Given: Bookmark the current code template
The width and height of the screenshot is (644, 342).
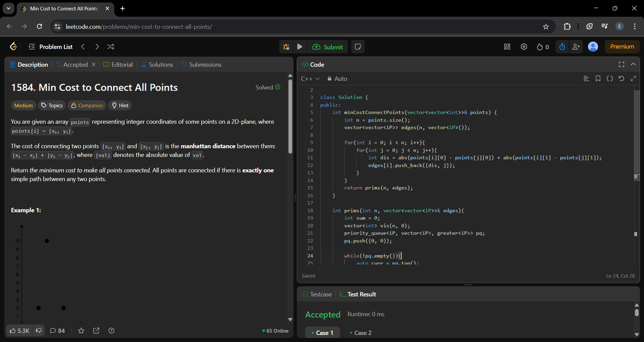Looking at the screenshot, I should point(598,78).
